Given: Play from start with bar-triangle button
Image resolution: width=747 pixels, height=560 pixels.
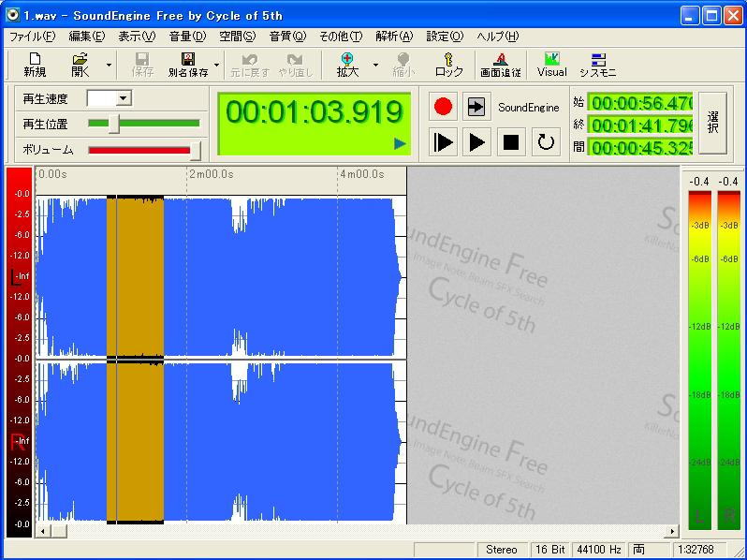Looking at the screenshot, I should point(443,141).
